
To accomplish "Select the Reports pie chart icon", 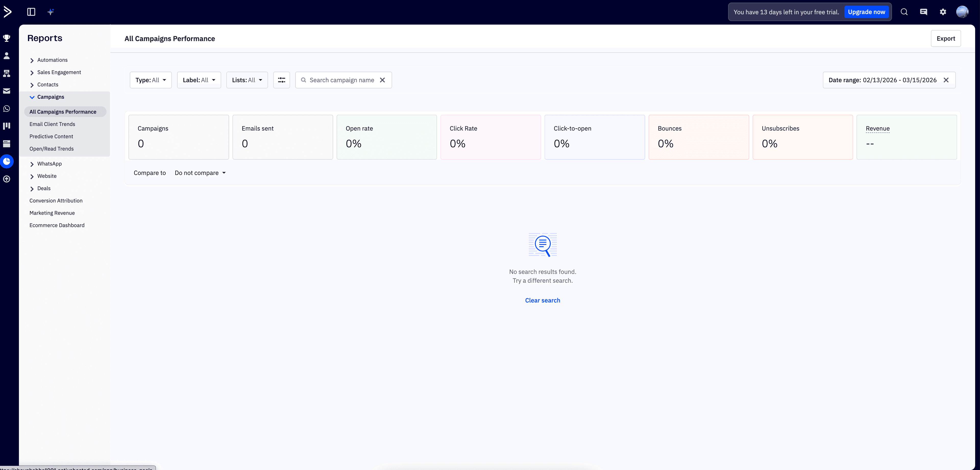I will coord(6,161).
